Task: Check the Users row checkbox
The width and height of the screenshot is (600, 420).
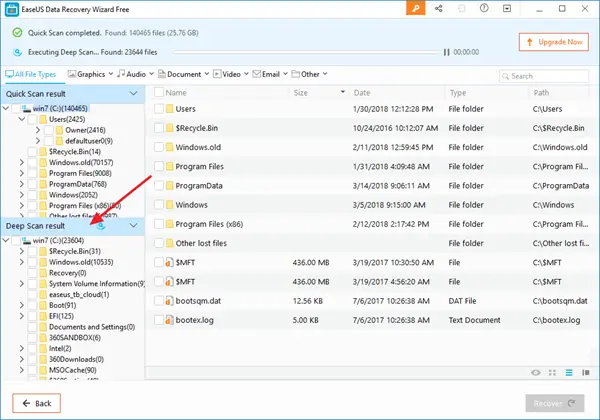Action: tap(159, 109)
